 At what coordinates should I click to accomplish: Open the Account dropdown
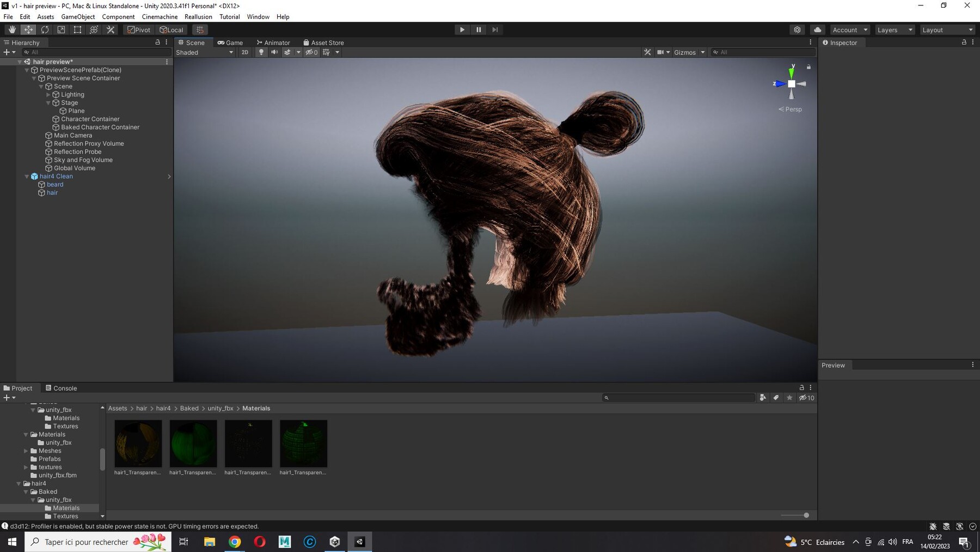click(850, 30)
